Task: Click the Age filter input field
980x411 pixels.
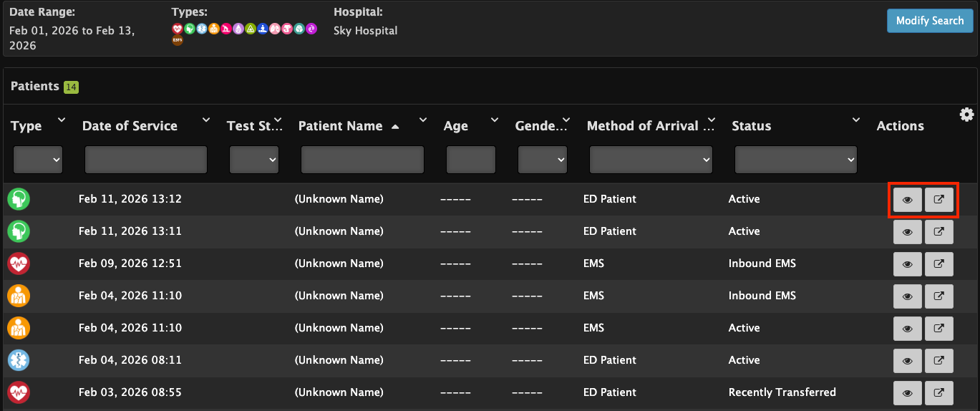Action: pos(470,160)
